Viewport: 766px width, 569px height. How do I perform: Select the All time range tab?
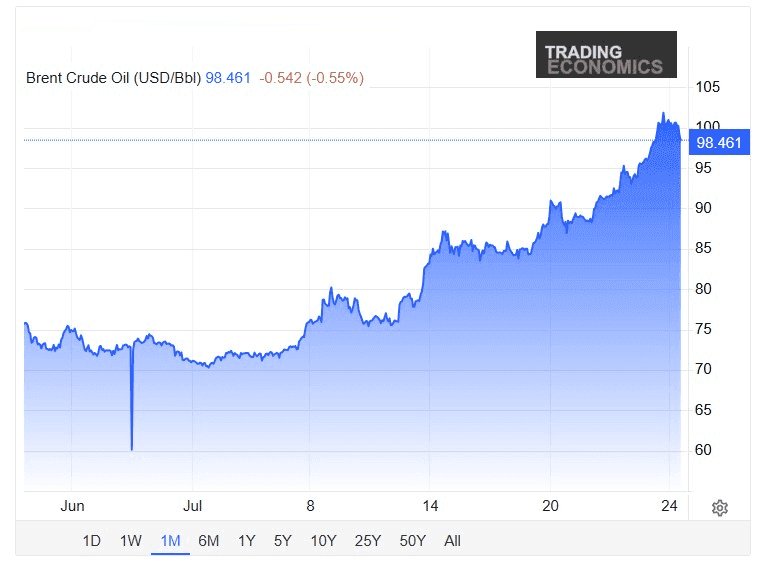(x=452, y=541)
